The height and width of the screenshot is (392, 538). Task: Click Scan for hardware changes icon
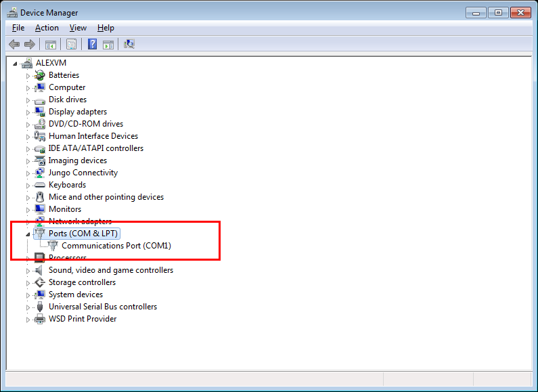tap(129, 45)
